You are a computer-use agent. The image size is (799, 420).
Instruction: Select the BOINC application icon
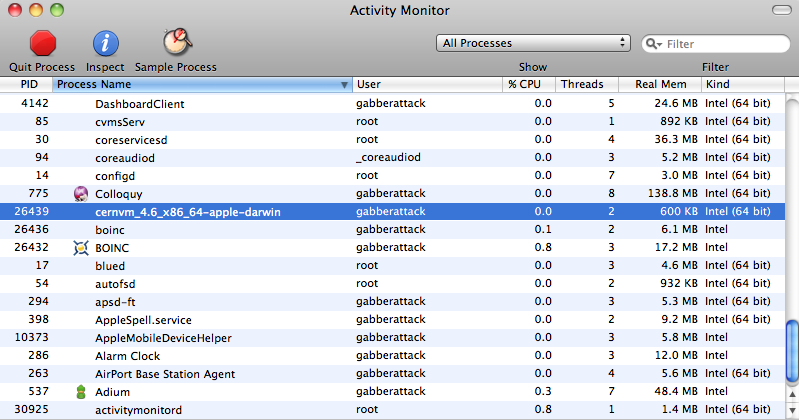coord(81,248)
